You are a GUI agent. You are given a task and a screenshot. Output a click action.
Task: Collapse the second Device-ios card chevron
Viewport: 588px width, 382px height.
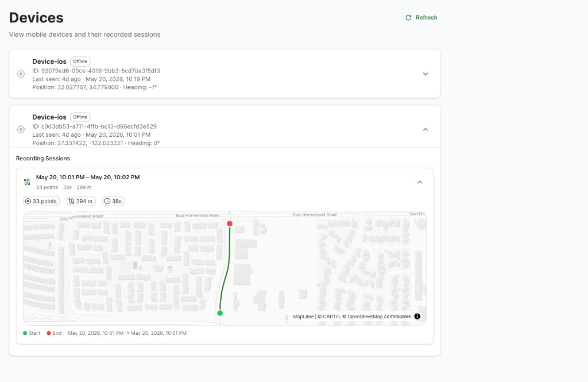pos(425,129)
